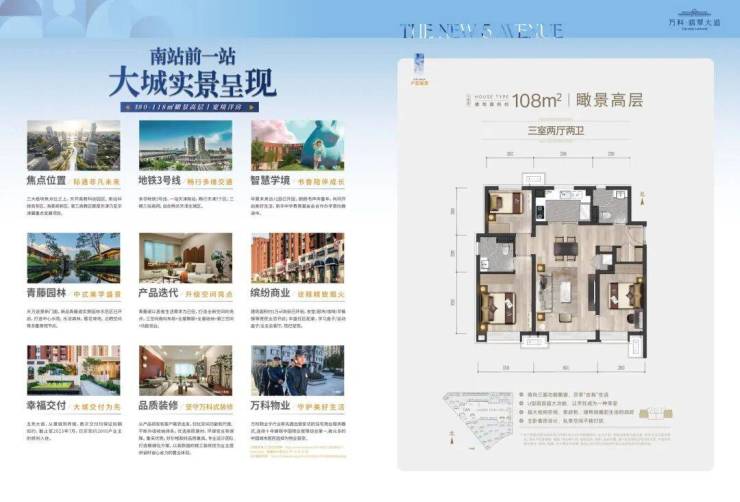The height and width of the screenshot is (502, 740).
Task: Click the gold subtitle 畅行多维交通
Action: pyautogui.click(x=210, y=182)
